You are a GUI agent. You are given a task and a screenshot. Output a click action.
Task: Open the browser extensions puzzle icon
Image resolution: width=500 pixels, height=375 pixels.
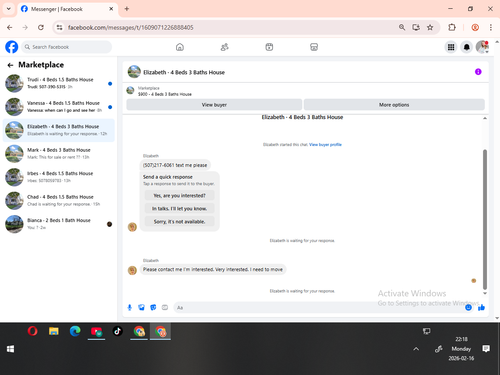(452, 27)
